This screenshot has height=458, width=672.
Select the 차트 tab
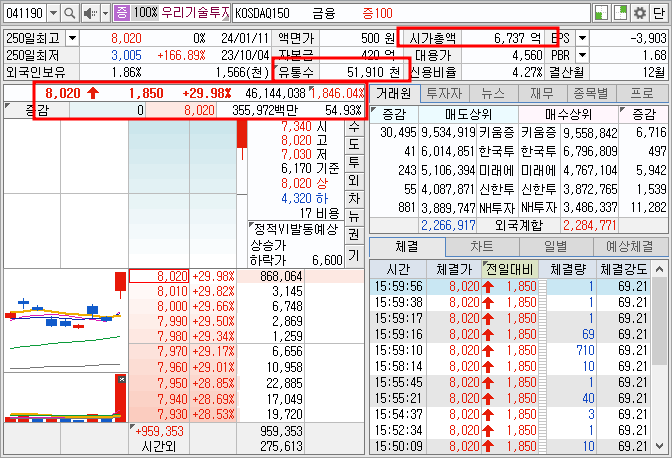coord(482,247)
